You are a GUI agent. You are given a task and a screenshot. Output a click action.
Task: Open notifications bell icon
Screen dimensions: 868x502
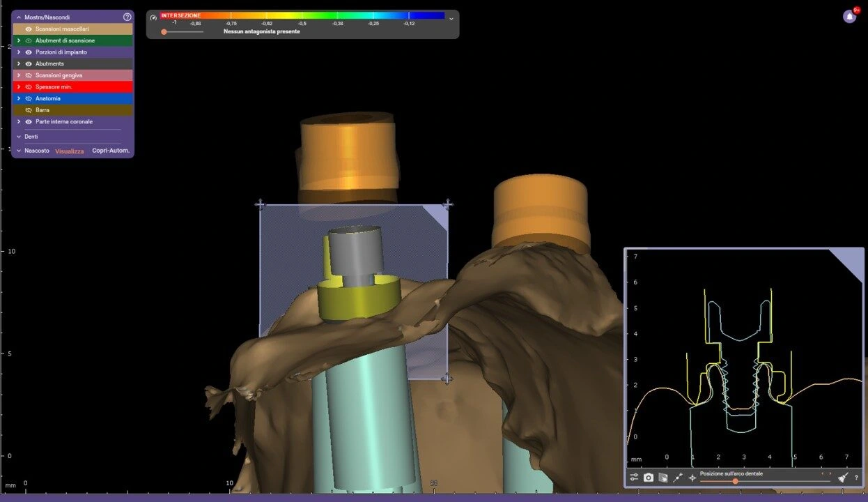coord(849,17)
